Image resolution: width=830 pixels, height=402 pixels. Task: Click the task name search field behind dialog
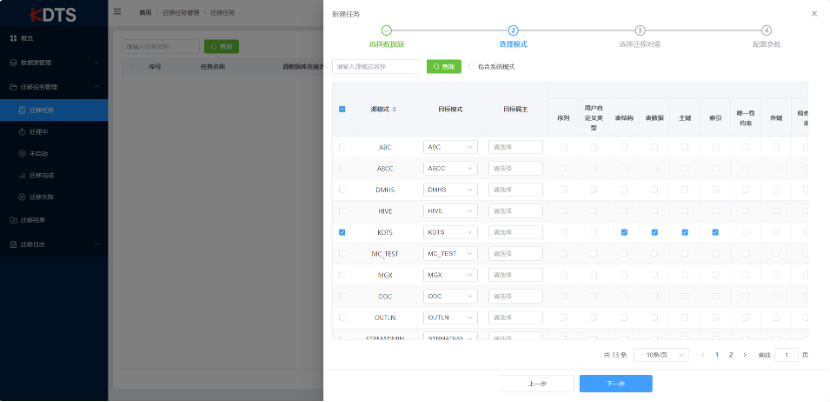coord(160,47)
